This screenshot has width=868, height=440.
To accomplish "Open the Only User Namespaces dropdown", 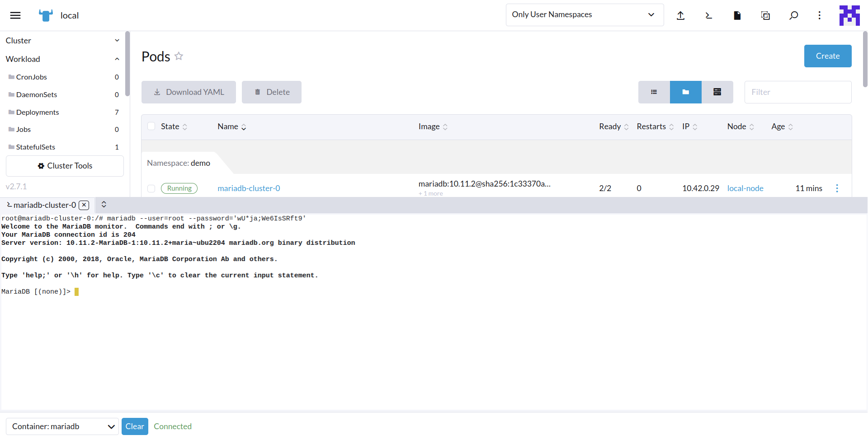I will (584, 14).
